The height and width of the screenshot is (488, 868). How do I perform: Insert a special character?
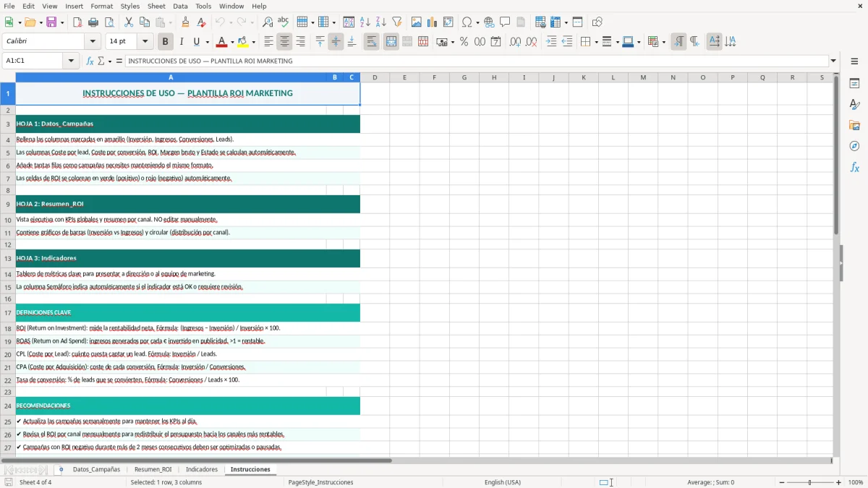(x=467, y=22)
